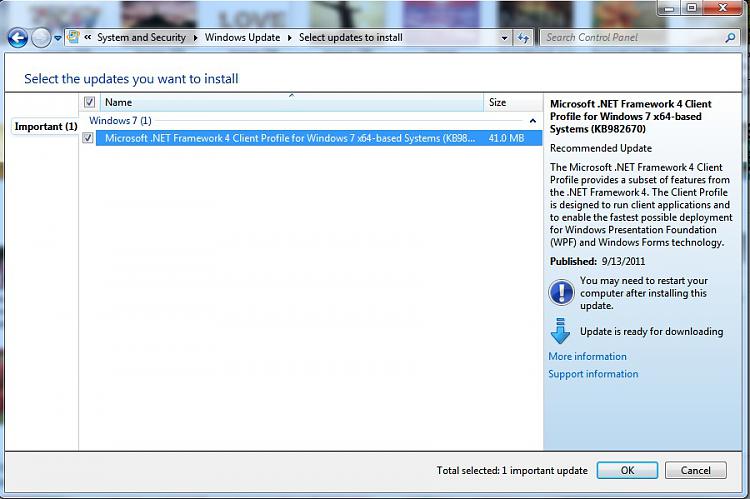Toggle the select-all checkbox in the header
Viewport: 750px width, 499px height.
click(x=89, y=102)
